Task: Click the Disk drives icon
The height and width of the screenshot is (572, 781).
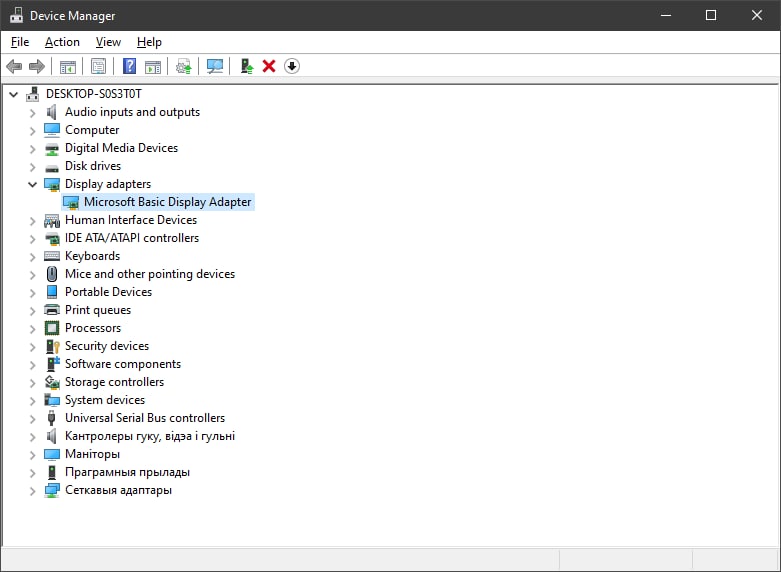Action: click(52, 168)
